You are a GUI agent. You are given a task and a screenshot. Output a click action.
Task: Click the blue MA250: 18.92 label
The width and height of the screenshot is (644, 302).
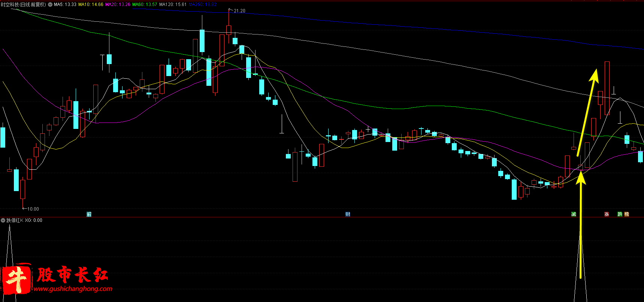(203, 4)
